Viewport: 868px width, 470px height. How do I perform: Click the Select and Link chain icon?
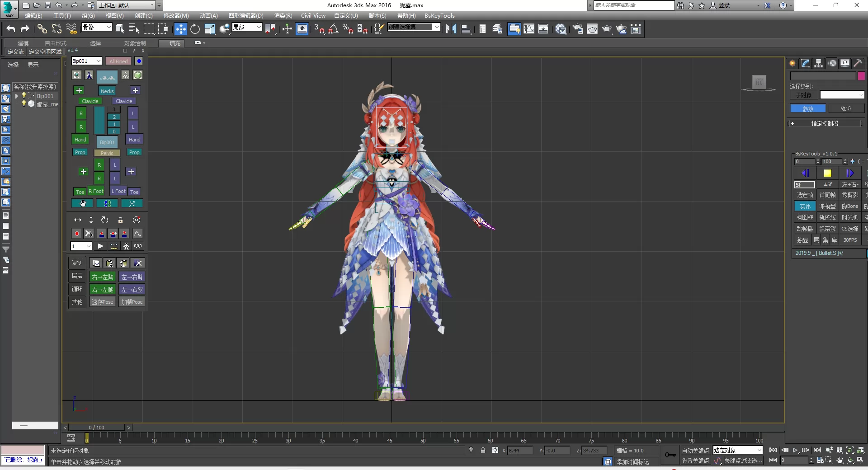pyautogui.click(x=42, y=29)
